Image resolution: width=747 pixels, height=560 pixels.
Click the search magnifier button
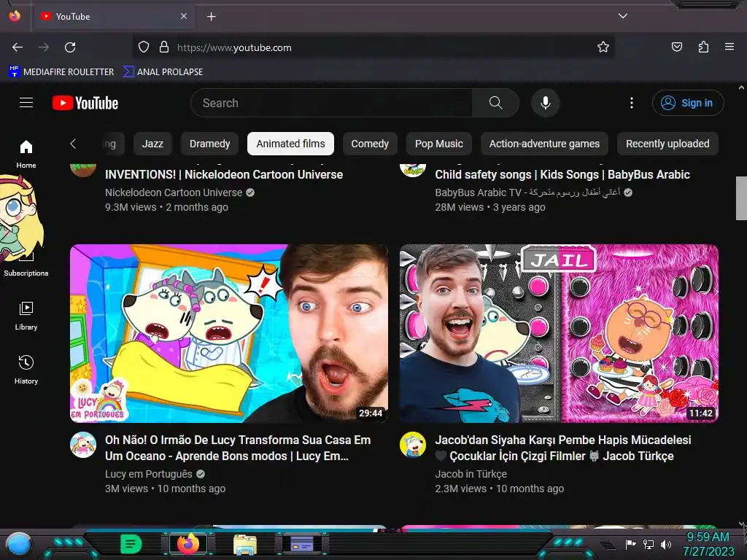tap(495, 103)
